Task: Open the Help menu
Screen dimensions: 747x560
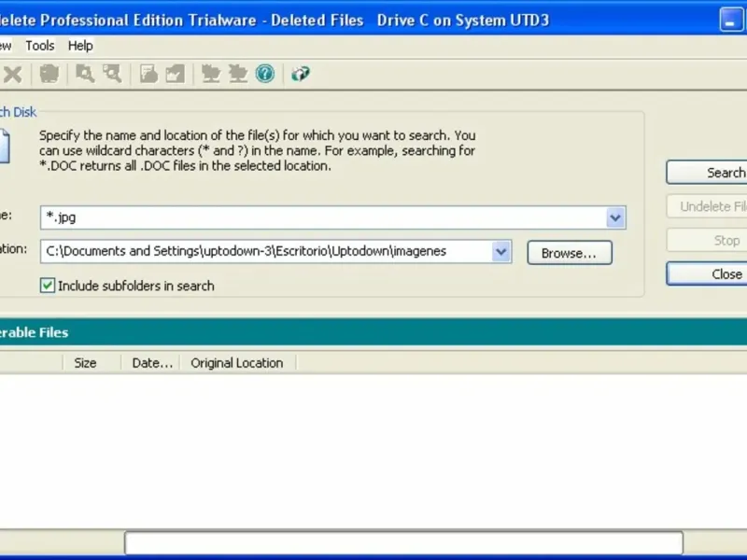Action: coord(80,46)
